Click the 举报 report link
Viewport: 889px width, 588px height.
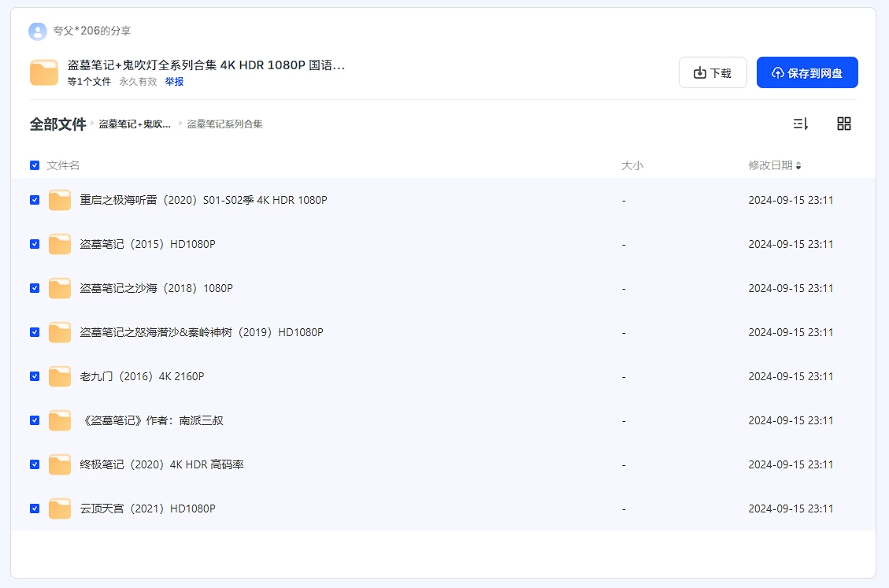[174, 82]
